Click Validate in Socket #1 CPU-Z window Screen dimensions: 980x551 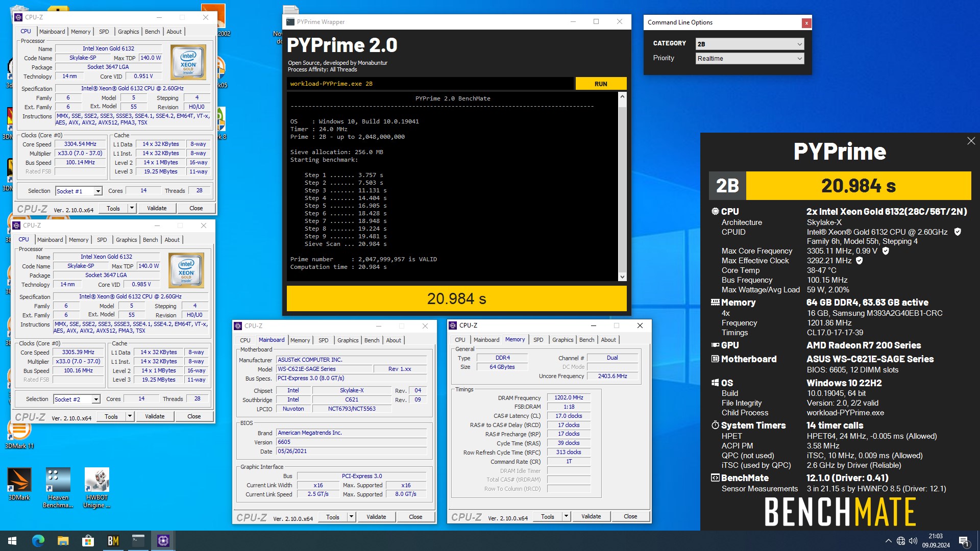(157, 208)
